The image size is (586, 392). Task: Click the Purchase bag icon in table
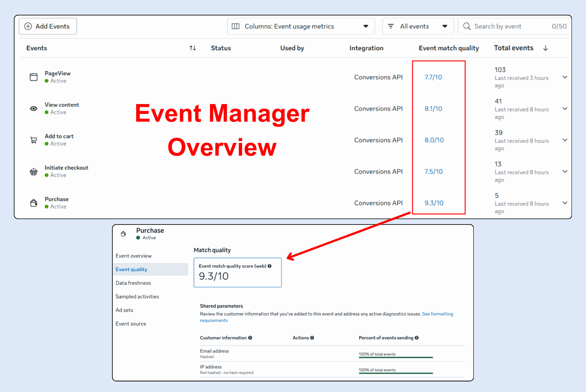click(x=34, y=203)
